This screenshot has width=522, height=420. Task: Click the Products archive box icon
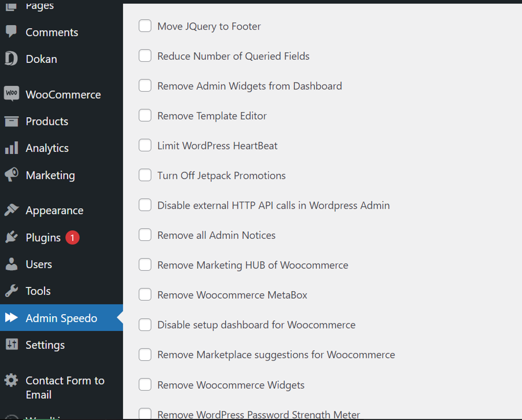coord(12,121)
